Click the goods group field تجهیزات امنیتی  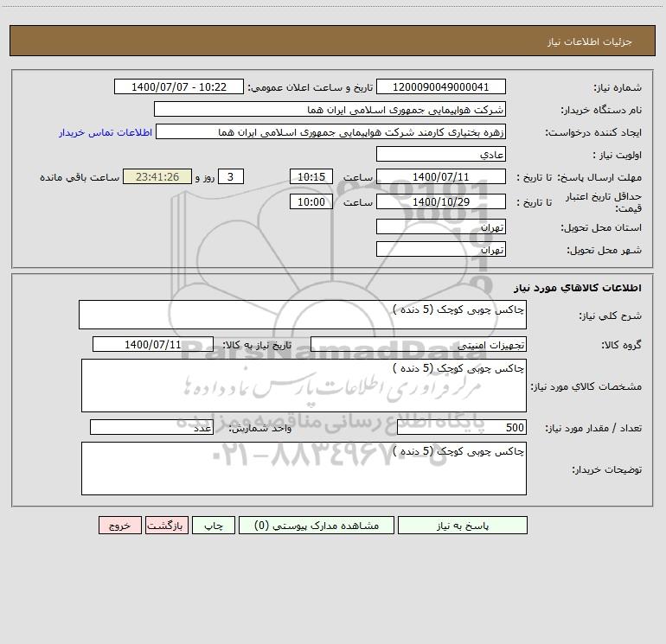(419, 344)
